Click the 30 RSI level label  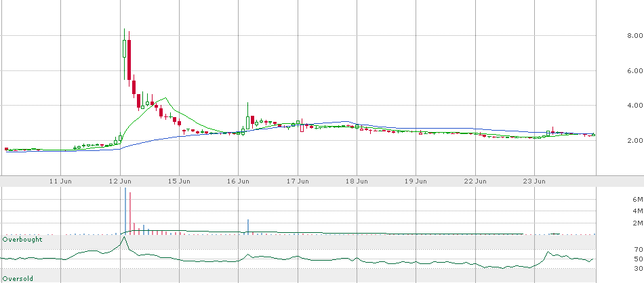pyautogui.click(x=639, y=269)
